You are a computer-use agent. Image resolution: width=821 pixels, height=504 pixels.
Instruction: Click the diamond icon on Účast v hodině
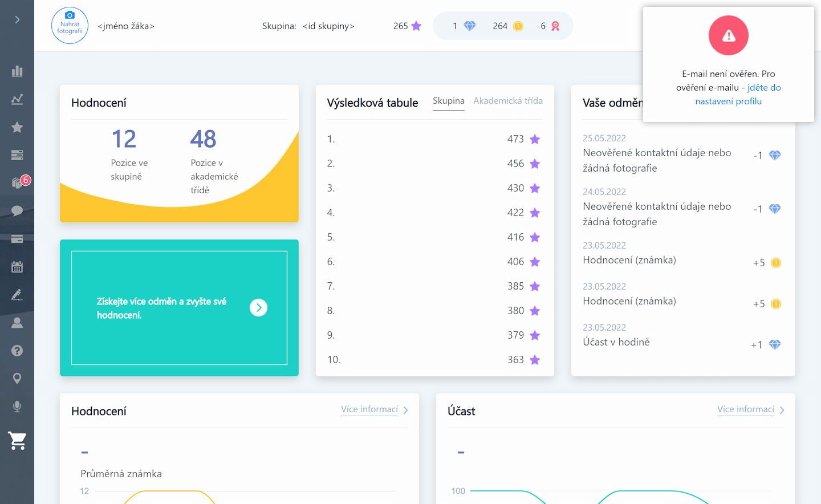(775, 344)
